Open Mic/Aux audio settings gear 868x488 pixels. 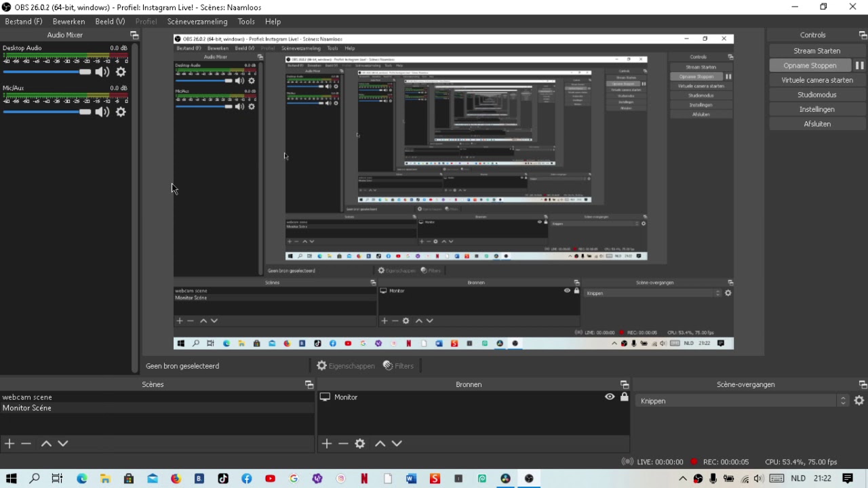click(x=121, y=112)
